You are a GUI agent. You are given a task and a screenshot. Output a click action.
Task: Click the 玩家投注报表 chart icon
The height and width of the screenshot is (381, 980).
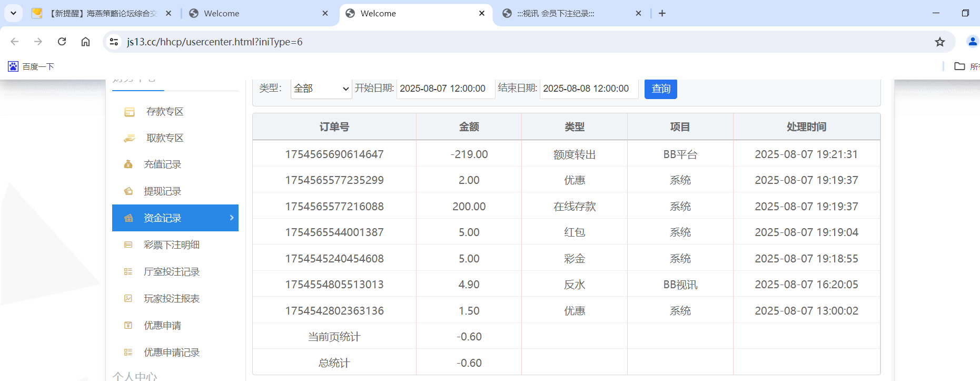tap(128, 299)
